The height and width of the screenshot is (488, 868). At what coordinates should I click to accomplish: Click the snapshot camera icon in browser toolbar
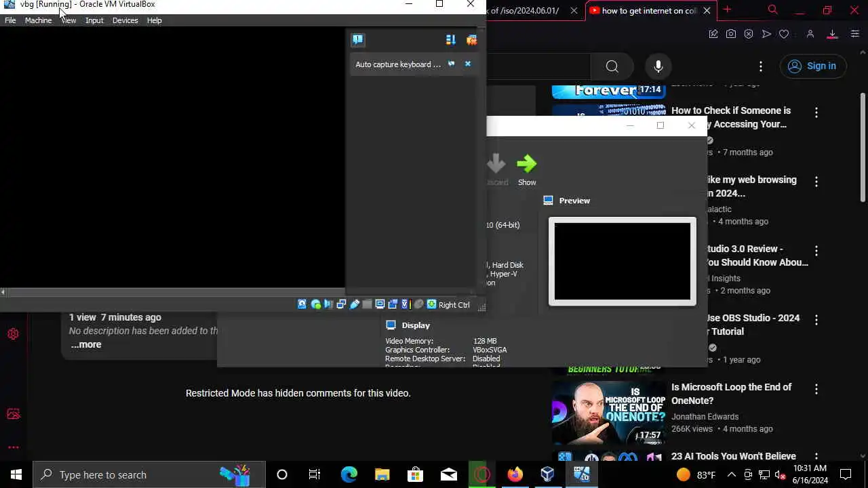731,34
